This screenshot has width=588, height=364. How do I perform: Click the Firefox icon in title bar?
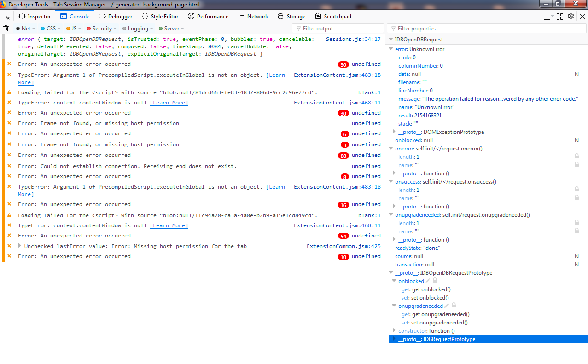pos(4,4)
